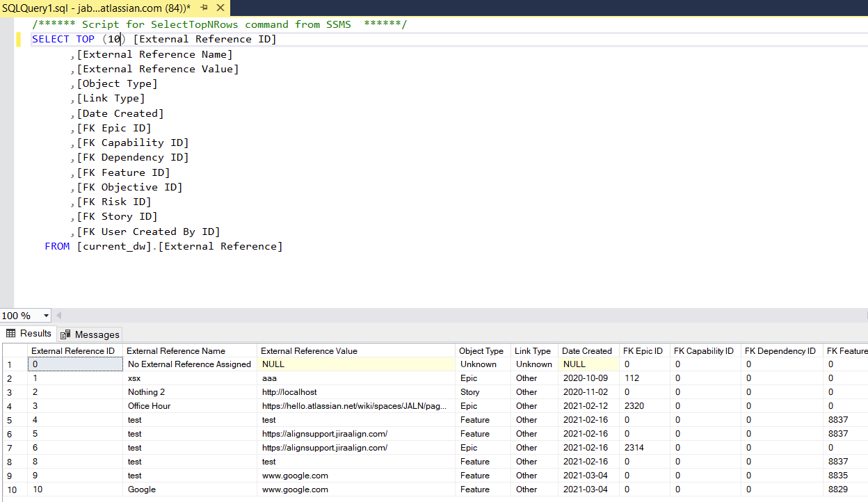Click External Reference Value column header
The height and width of the screenshot is (502, 868).
(x=357, y=350)
